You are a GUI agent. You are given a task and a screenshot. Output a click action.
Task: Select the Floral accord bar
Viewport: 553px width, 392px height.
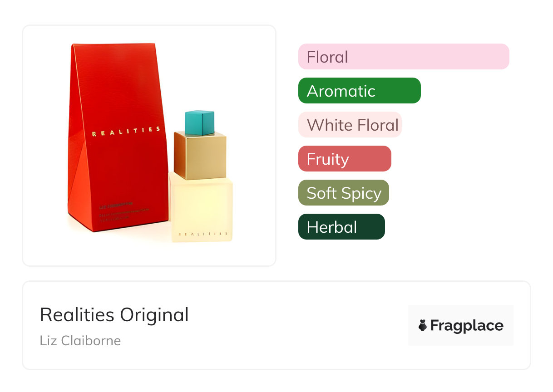tap(403, 57)
